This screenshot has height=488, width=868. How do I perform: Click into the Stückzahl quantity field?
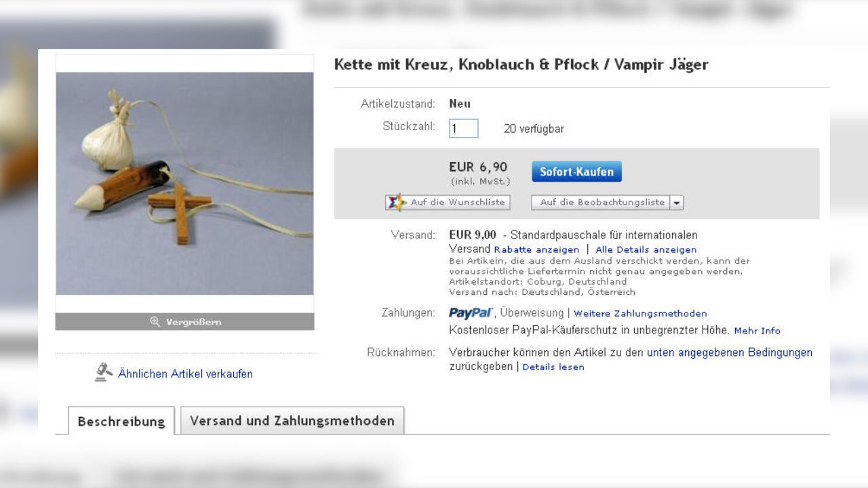464,128
